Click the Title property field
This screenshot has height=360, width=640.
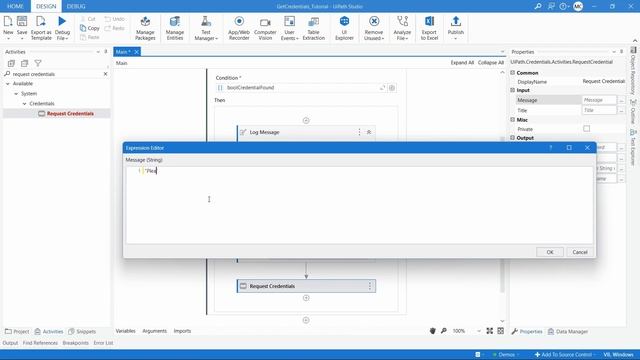599,110
